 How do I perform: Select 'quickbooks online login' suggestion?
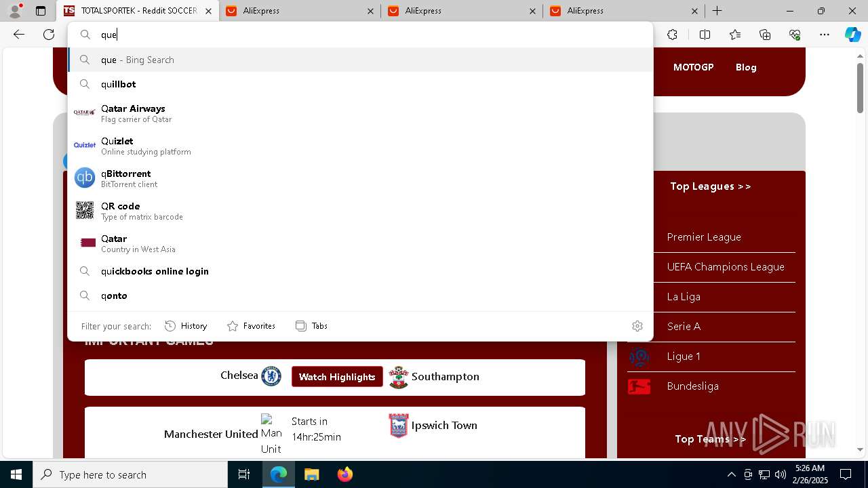(x=360, y=271)
